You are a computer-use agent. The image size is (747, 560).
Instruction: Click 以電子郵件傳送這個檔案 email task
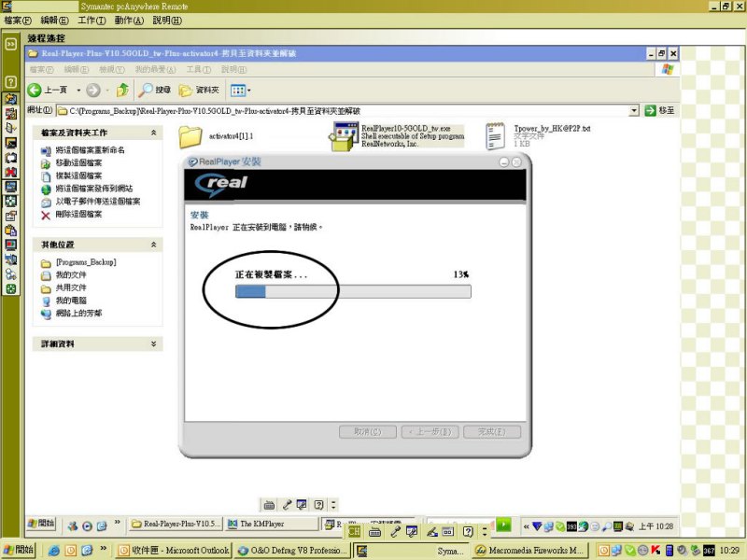click(x=98, y=202)
